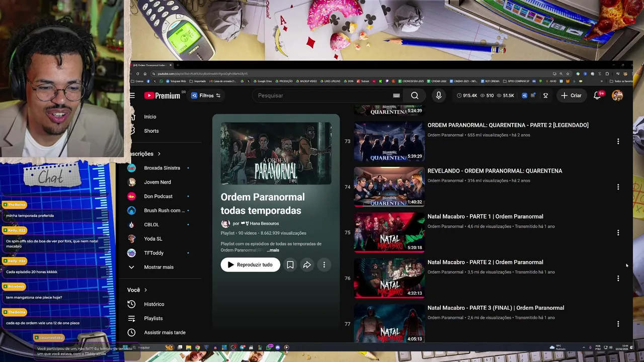The image size is (644, 362).
Task: Open the Google Drive bookmark
Action: point(262,81)
